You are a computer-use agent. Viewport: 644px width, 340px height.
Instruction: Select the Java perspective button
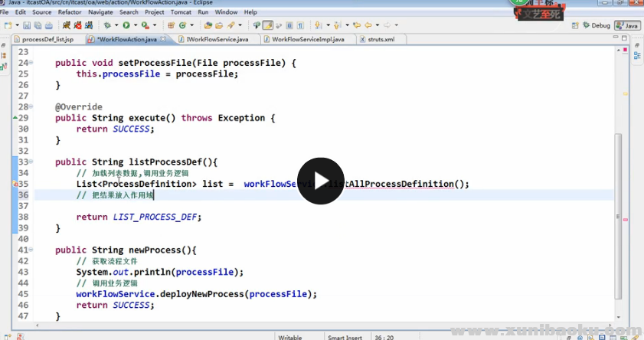click(x=627, y=25)
